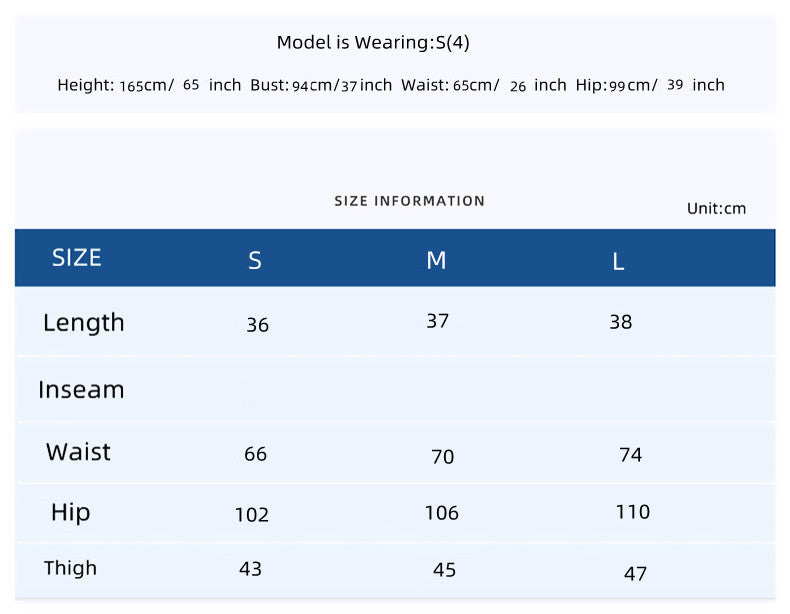Click the Inseam row label
This screenshot has height=614, width=790.
(81, 390)
